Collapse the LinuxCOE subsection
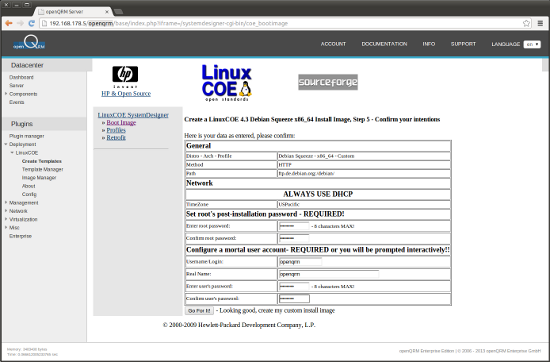 tap(12, 153)
